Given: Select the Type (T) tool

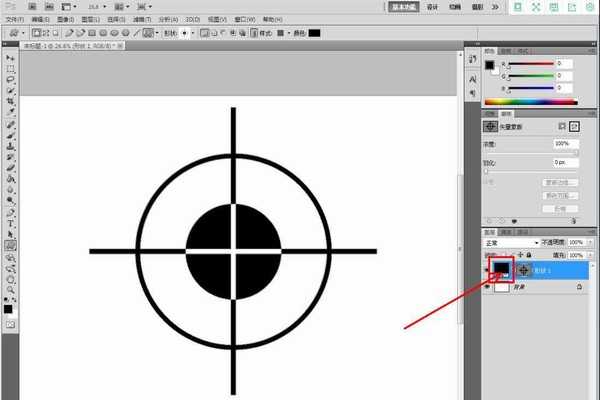Looking at the screenshot, I should (10, 223).
